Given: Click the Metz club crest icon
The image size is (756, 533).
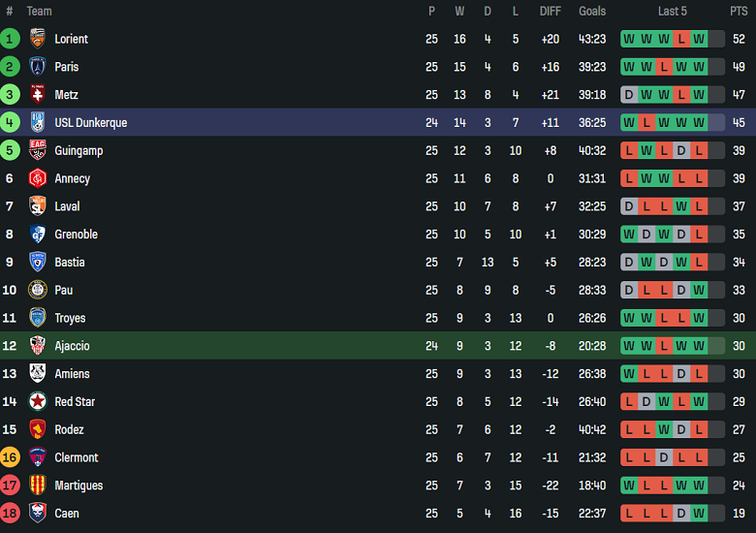Looking at the screenshot, I should click(x=38, y=95).
